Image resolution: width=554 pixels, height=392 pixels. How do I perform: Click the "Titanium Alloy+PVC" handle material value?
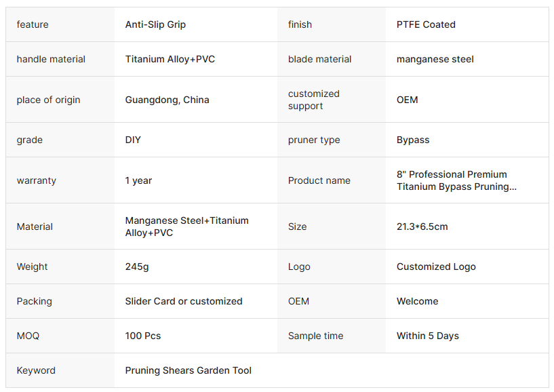170,59
